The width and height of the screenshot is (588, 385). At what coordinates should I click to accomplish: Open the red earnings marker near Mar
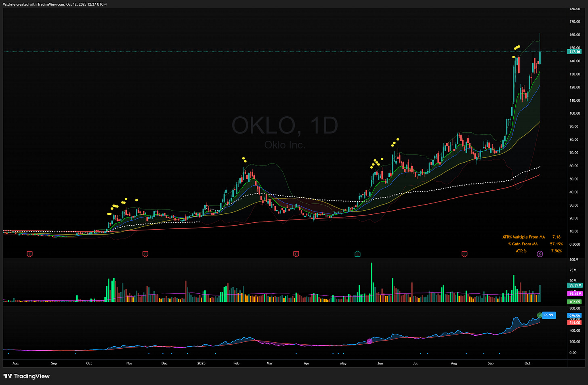296,254
